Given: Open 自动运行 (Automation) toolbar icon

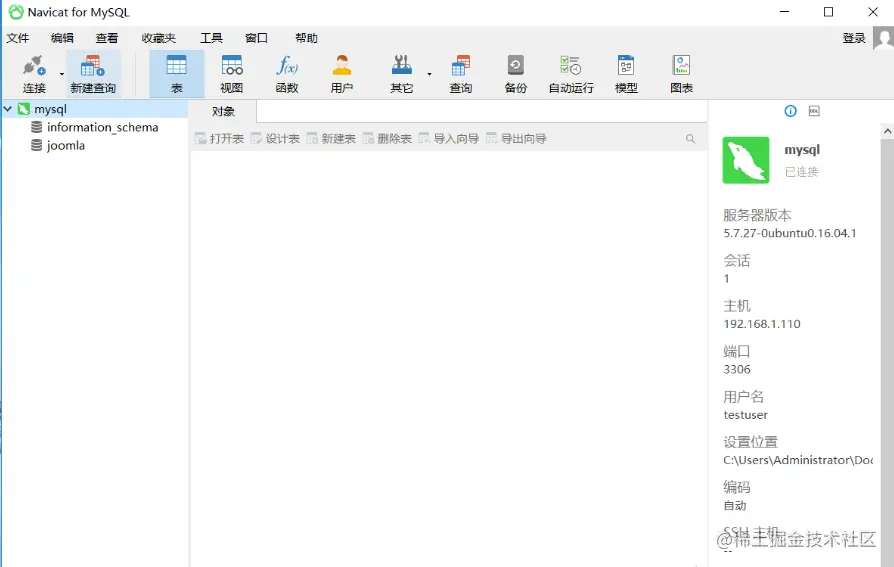Looking at the screenshot, I should pos(571,74).
